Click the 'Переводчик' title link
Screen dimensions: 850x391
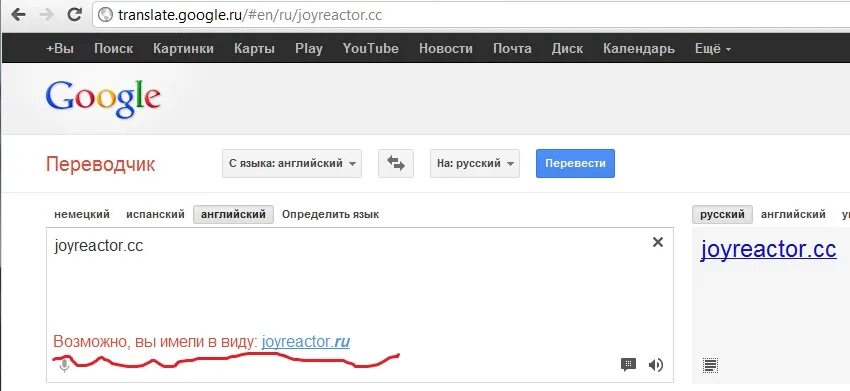(x=100, y=164)
